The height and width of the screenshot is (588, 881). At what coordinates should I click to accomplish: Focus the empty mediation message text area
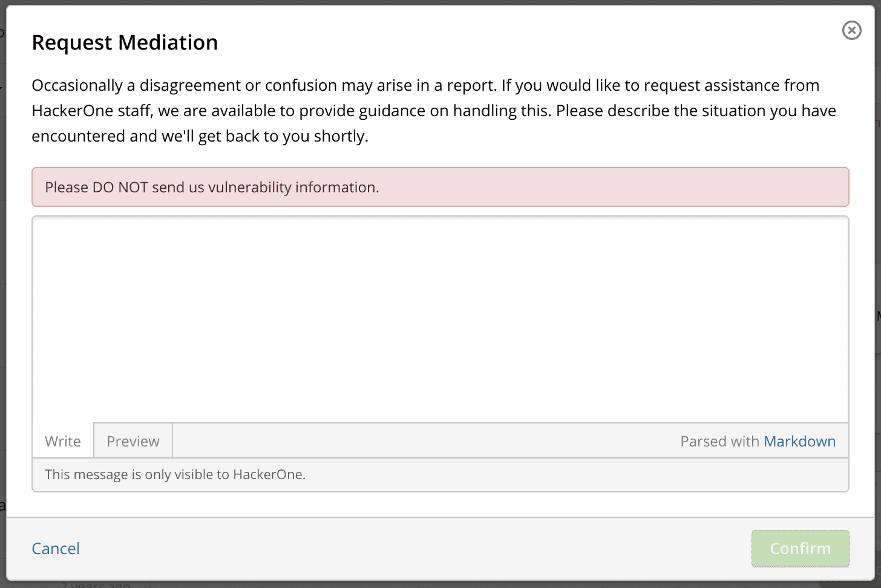[440, 319]
